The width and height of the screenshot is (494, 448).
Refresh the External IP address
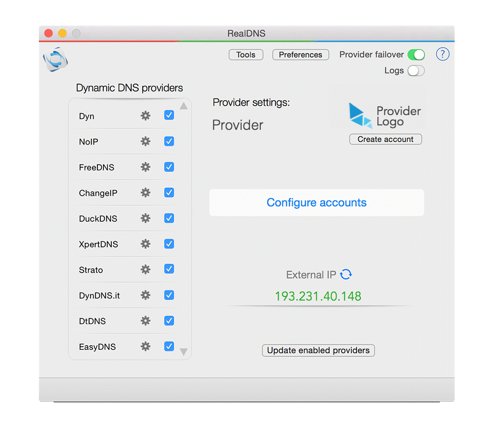[346, 274]
